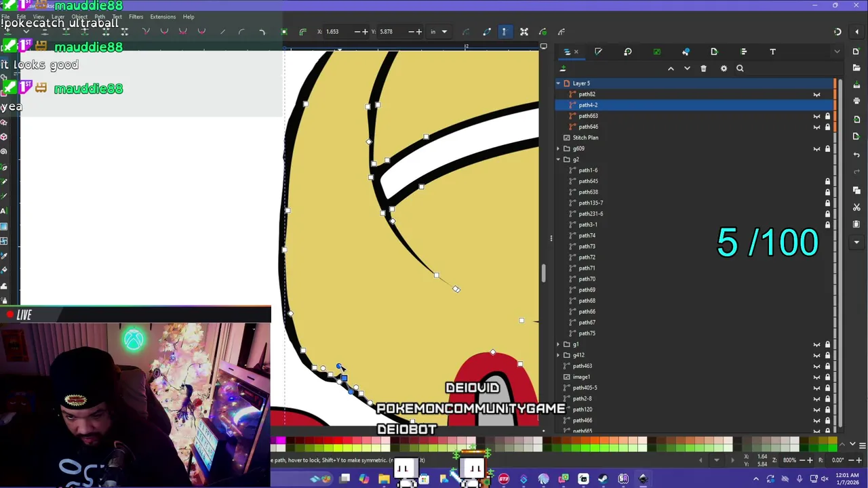Toggle show Bezier handles of selected nodes
868x488 pixels.
[504, 32]
